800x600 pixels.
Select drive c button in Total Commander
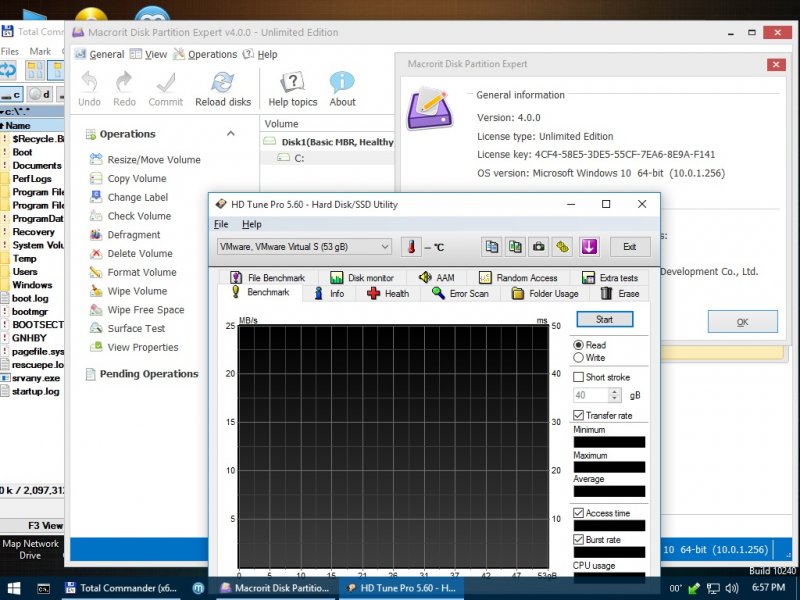coord(11,94)
